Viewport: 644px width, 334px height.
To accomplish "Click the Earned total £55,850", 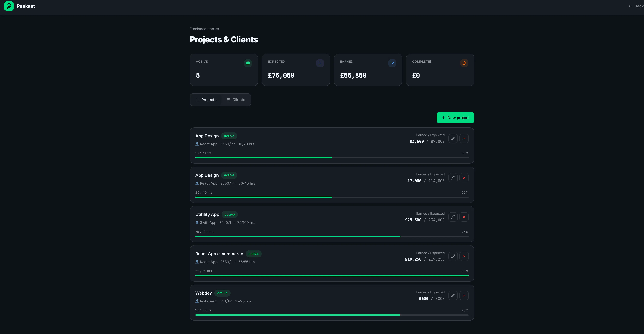I will click(353, 75).
